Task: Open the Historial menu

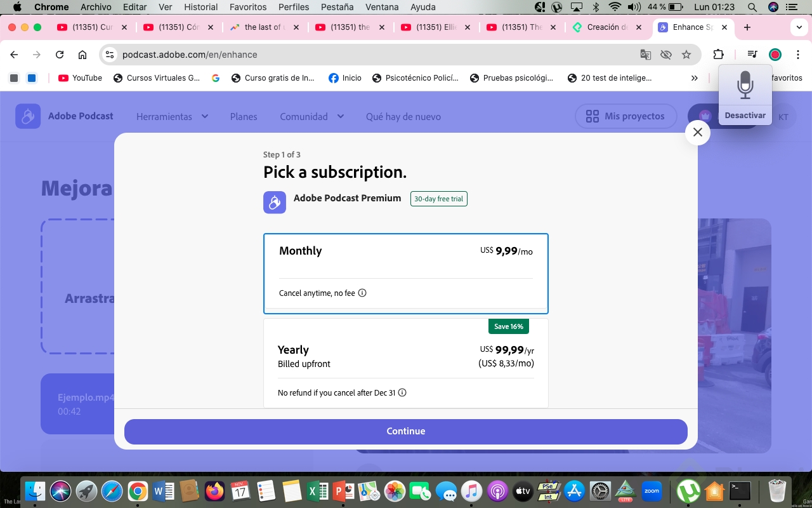Action: [x=200, y=7]
